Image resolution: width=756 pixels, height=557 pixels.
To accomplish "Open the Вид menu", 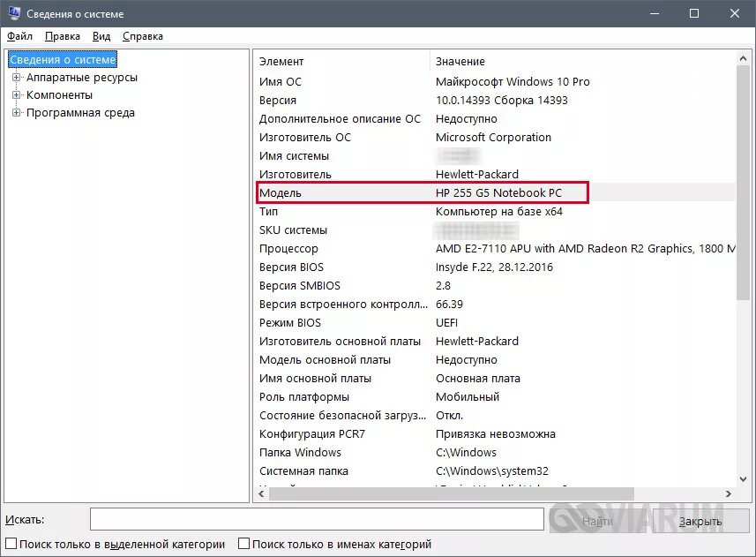I will [101, 36].
